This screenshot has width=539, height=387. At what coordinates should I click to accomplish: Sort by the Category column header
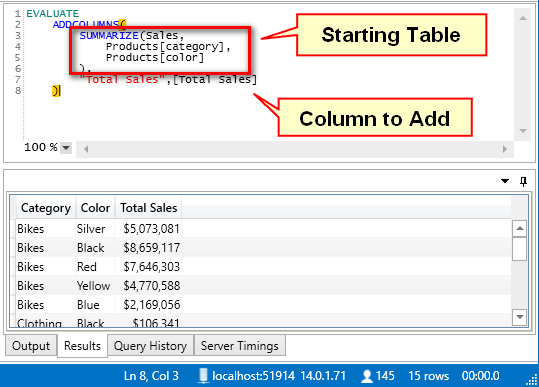click(46, 208)
